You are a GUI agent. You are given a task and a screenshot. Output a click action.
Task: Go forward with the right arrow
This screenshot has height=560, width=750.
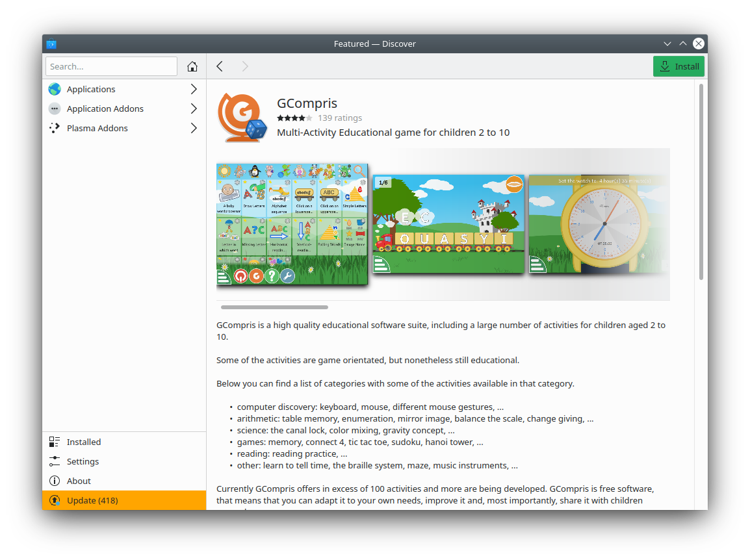tap(245, 66)
